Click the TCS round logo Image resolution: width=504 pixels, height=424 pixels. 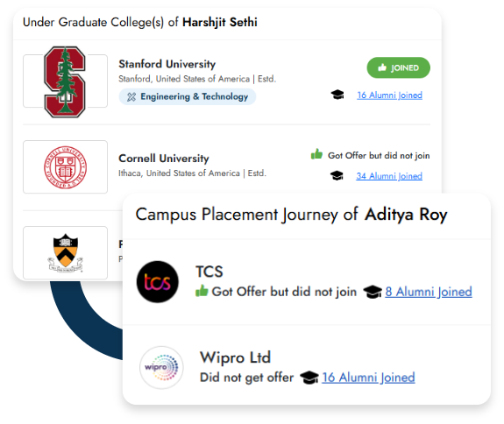click(158, 282)
